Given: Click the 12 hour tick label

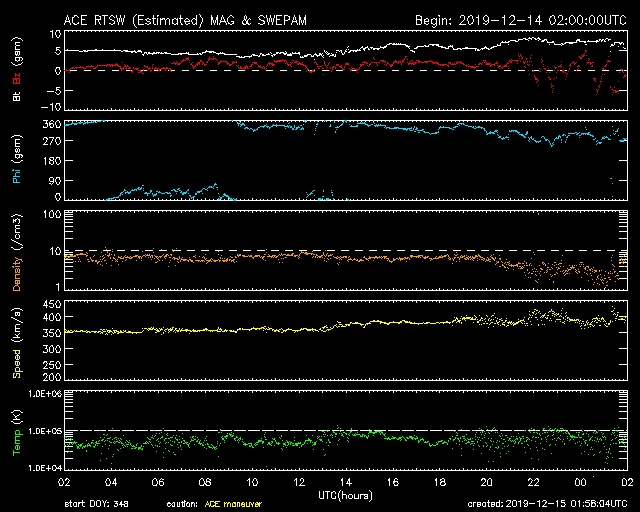Looking at the screenshot, I should tap(299, 483).
